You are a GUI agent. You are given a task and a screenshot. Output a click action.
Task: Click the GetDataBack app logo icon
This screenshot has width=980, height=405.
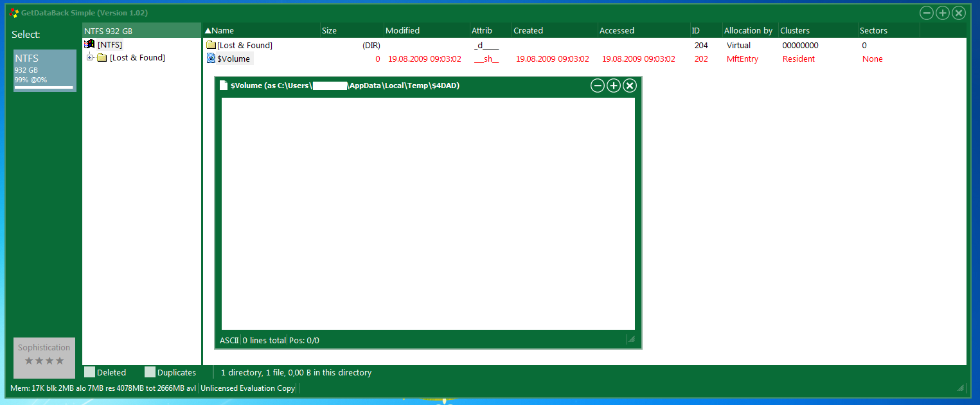point(14,13)
